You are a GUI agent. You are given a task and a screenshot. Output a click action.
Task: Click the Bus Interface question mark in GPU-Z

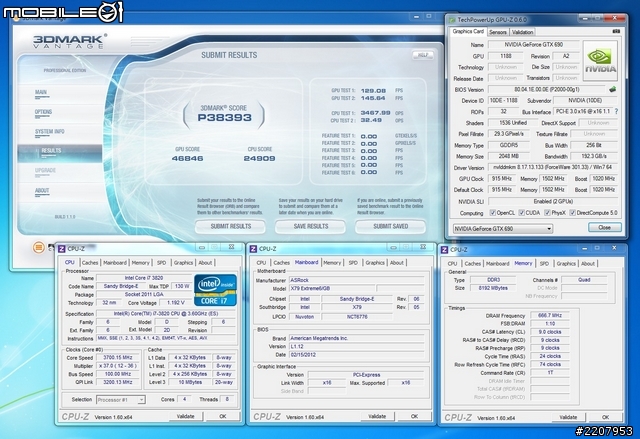(x=616, y=111)
